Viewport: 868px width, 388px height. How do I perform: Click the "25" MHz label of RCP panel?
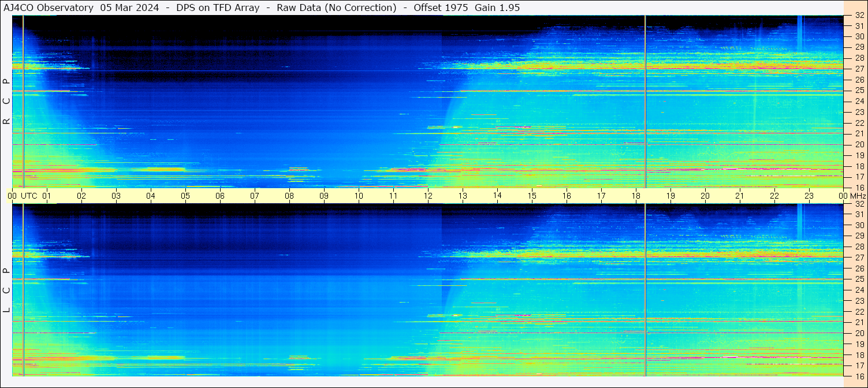(859, 90)
